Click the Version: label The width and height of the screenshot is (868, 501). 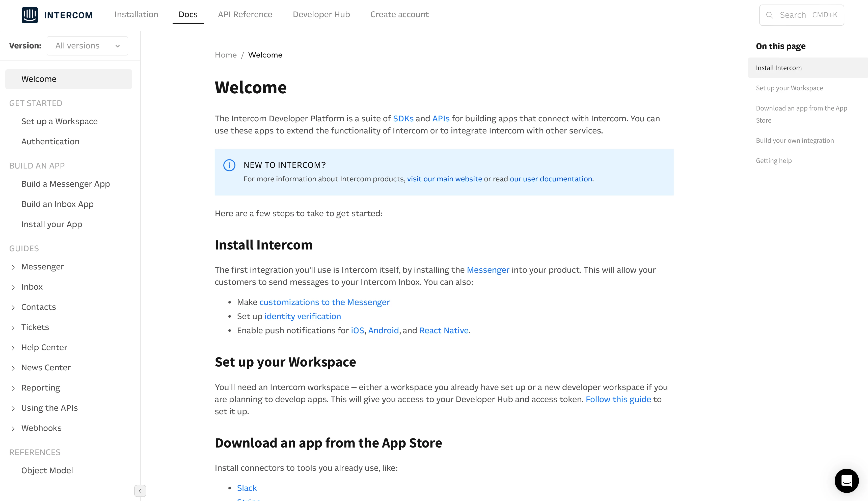25,46
